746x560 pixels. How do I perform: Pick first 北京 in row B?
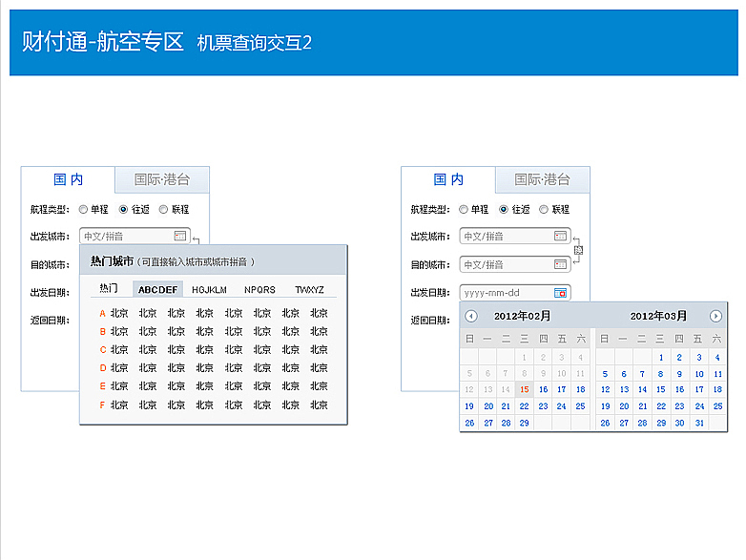pyautogui.click(x=119, y=331)
